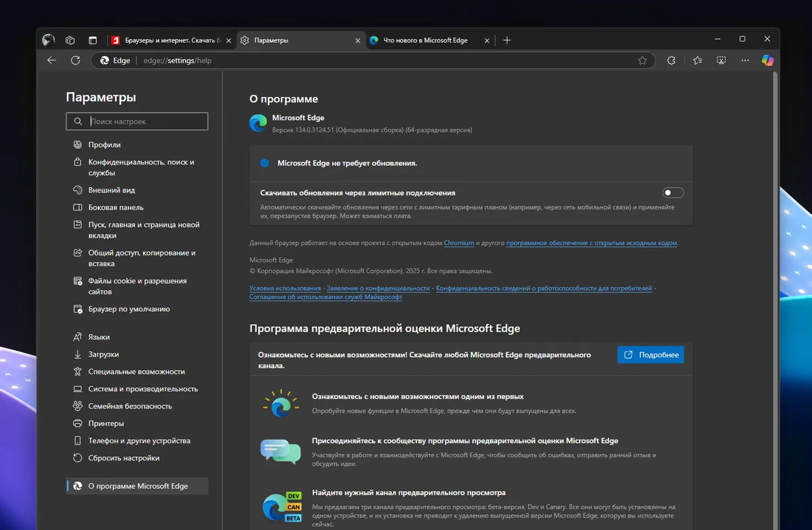The height and width of the screenshot is (530, 812).
Task: Click the Edge site identity badge in address bar
Action: pyautogui.click(x=115, y=61)
